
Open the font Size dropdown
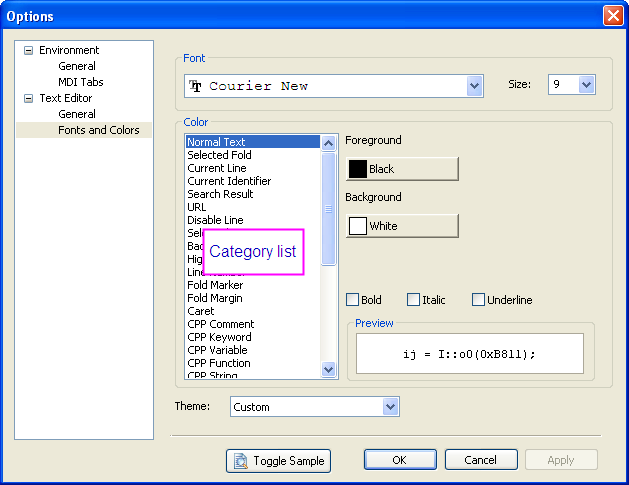[x=586, y=85]
